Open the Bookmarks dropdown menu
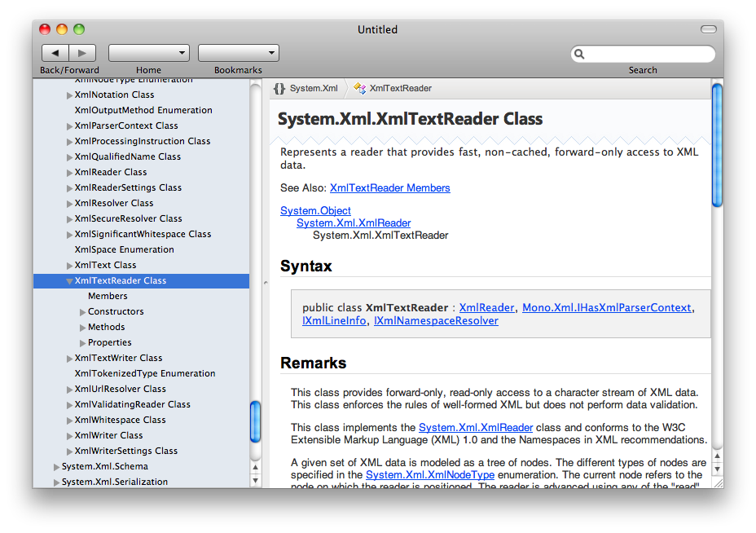 point(239,53)
